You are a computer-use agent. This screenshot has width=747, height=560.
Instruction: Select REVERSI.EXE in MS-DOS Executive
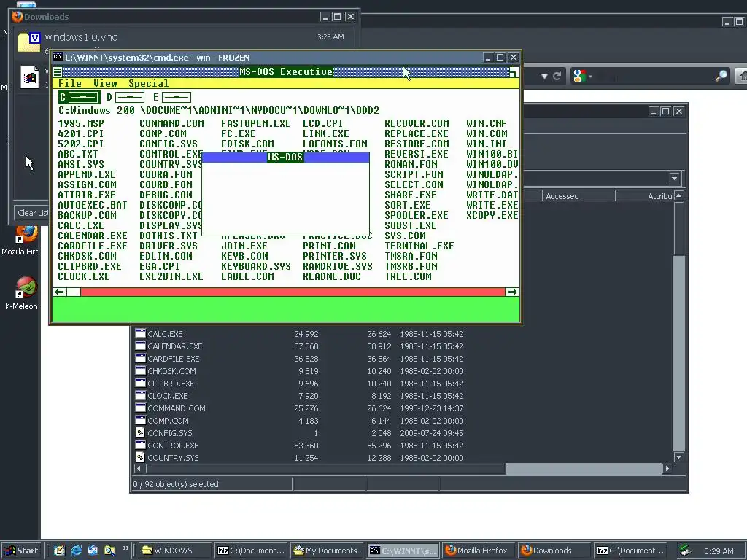point(417,154)
